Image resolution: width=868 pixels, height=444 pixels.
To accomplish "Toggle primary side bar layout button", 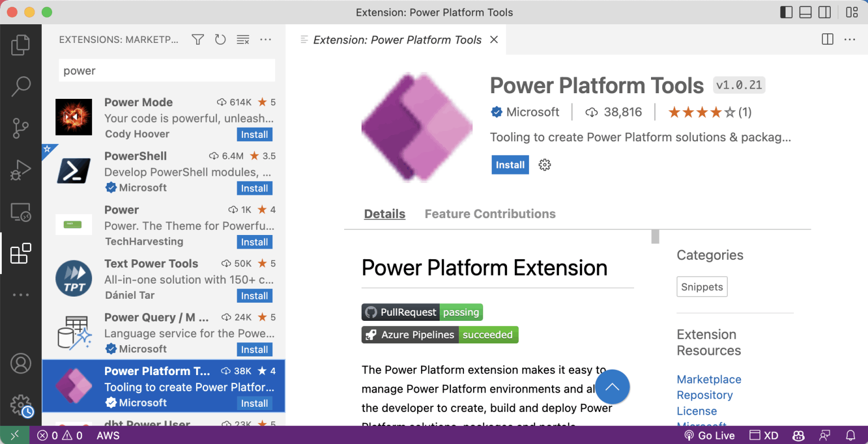I will (786, 12).
